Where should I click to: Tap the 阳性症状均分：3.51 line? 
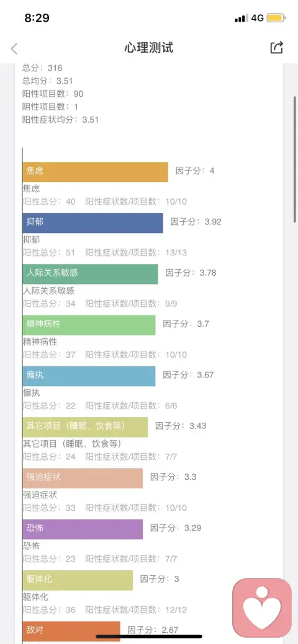coord(60,120)
